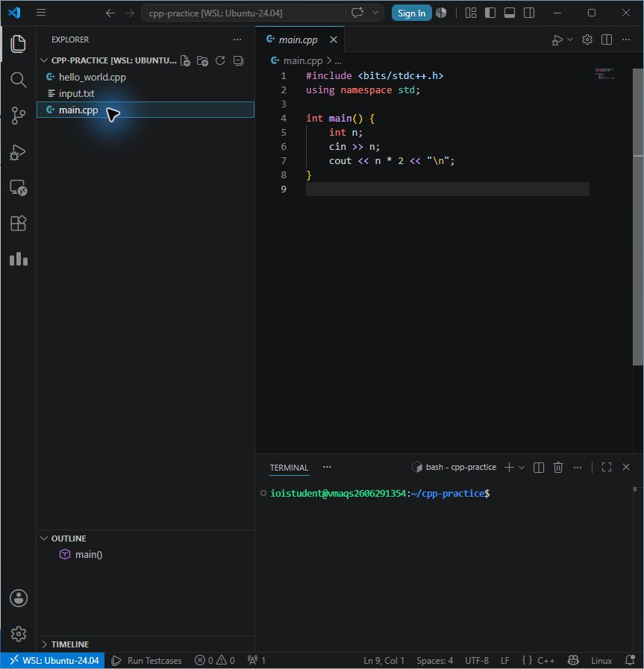Click the New File icon in Explorer
This screenshot has width=644, height=669.
tap(185, 61)
